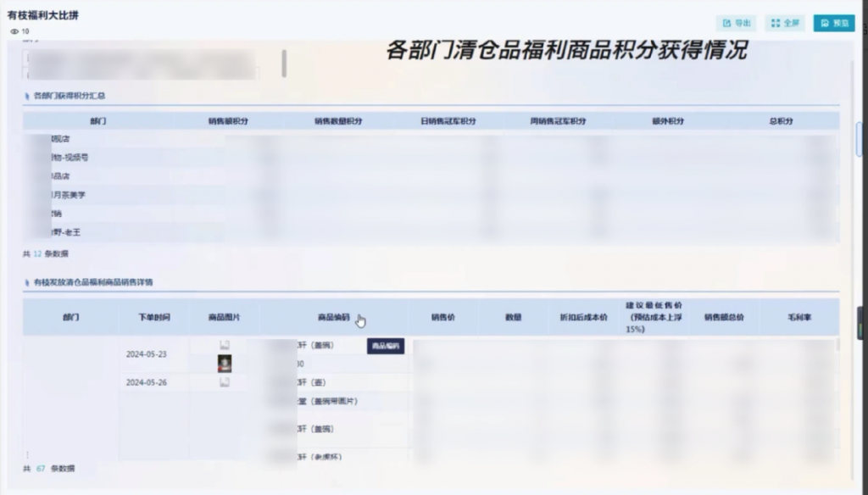Open the 预览 preview button

click(x=834, y=23)
